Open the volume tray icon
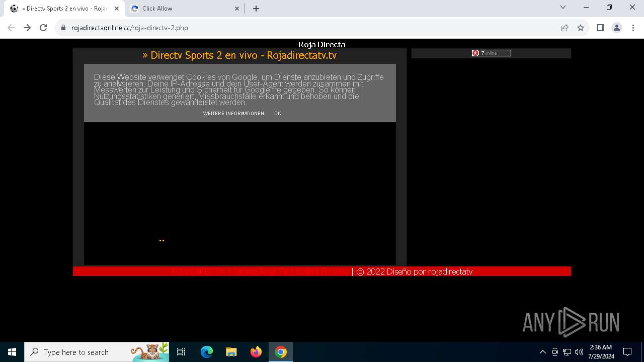The width and height of the screenshot is (644, 362). point(579,352)
